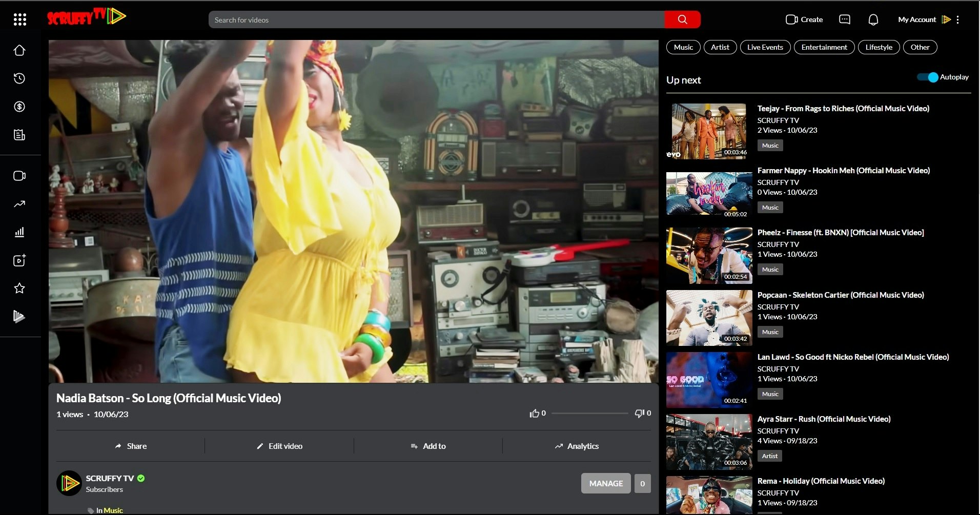
Task: Open Rema - Holiday title link
Action: pyautogui.click(x=821, y=481)
